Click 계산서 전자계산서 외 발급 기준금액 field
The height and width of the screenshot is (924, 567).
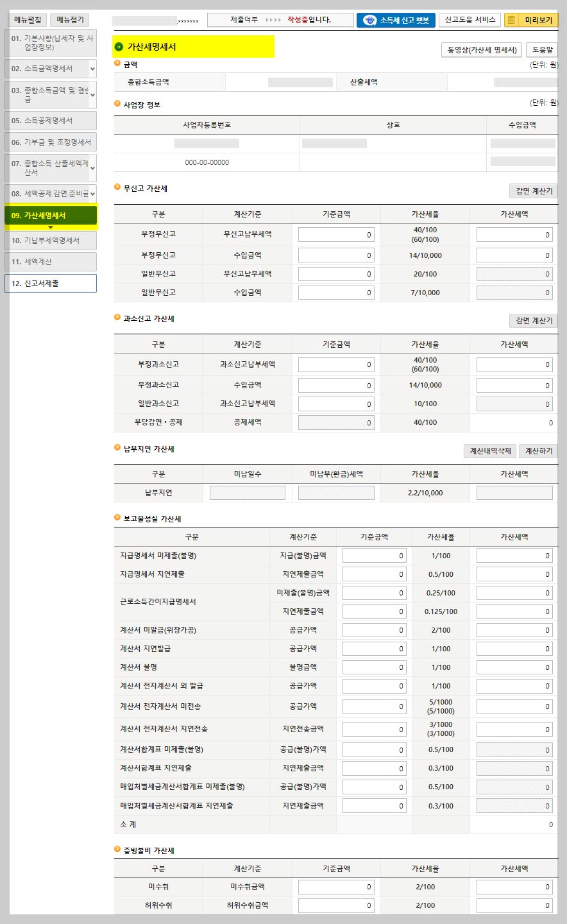374,686
